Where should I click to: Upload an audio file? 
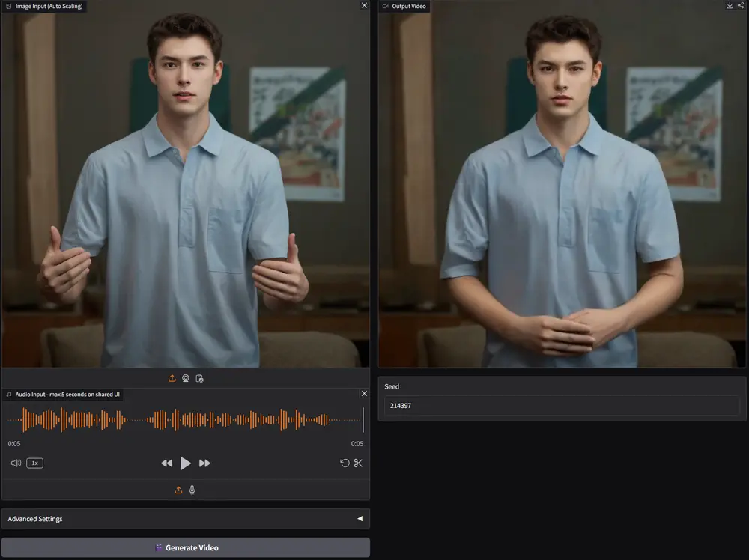[179, 490]
